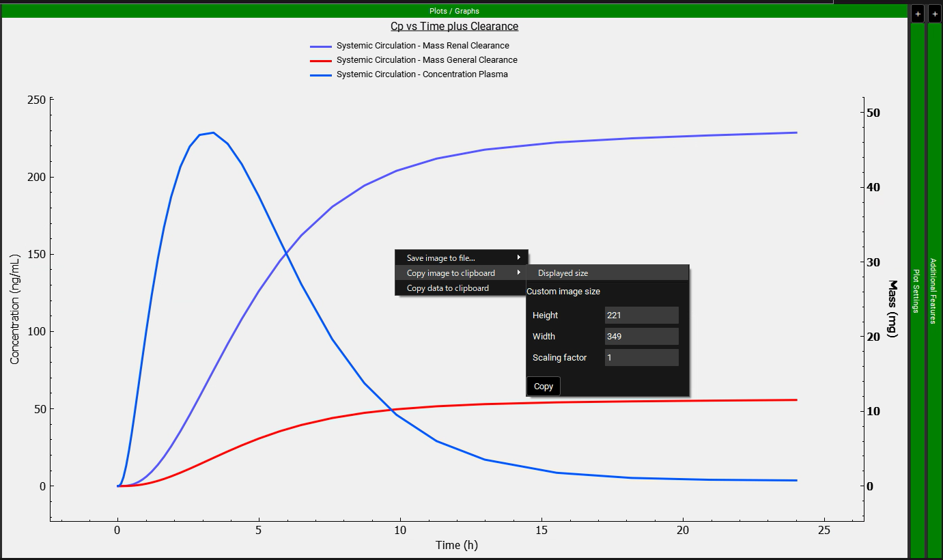Click the Height input field
Screen dimensions: 943x560
tap(641, 316)
